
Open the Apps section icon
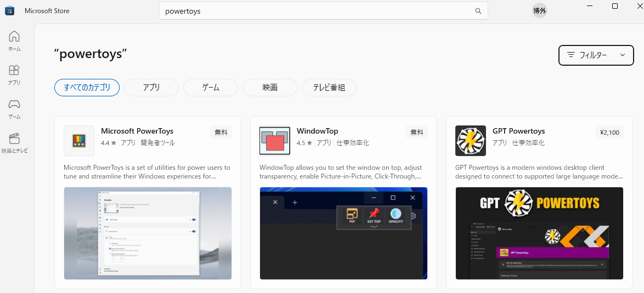(14, 71)
